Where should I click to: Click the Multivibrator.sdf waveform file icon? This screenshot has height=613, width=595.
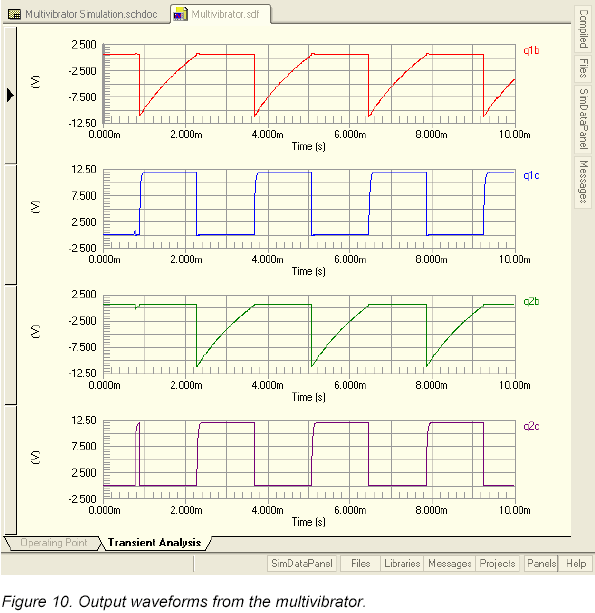[180, 14]
